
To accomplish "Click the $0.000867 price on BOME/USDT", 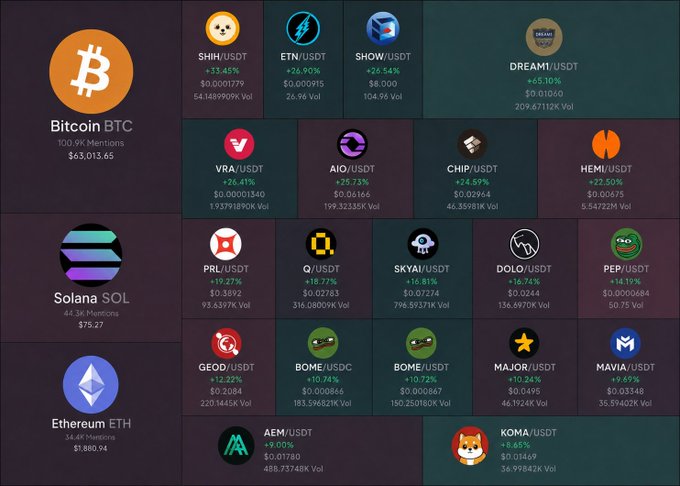I will click(x=421, y=391).
